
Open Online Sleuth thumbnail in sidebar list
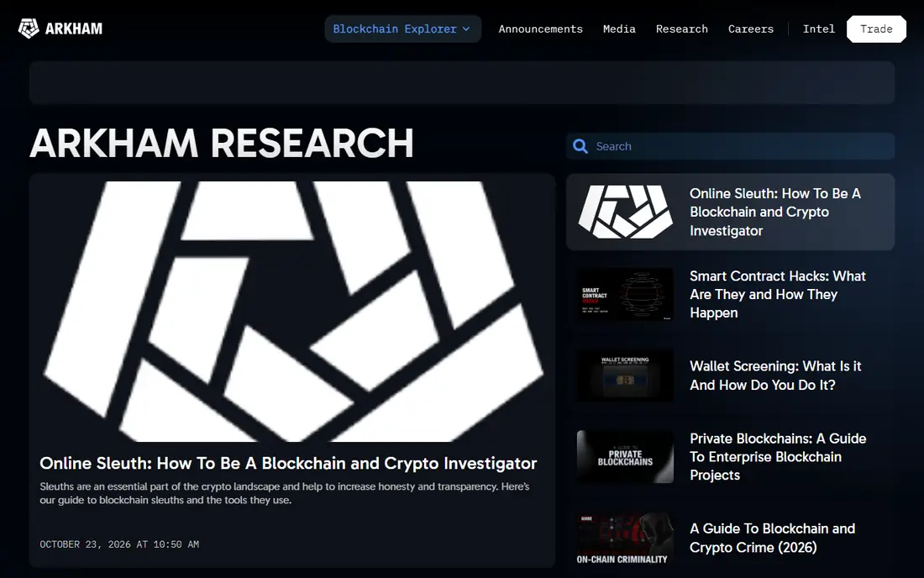(625, 212)
